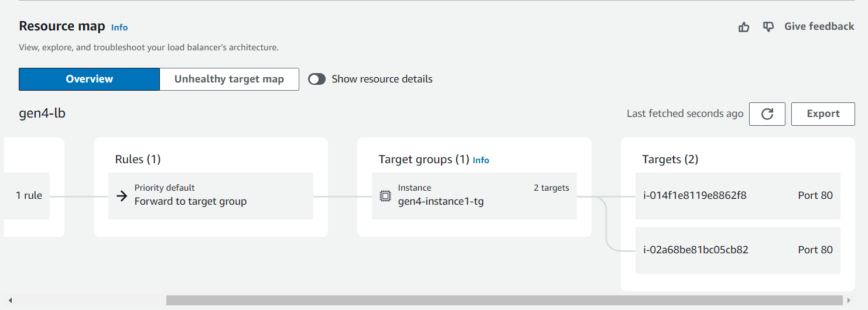The image size is (868, 310).
Task: Click the thumbs down feedback icon
Action: 768,27
